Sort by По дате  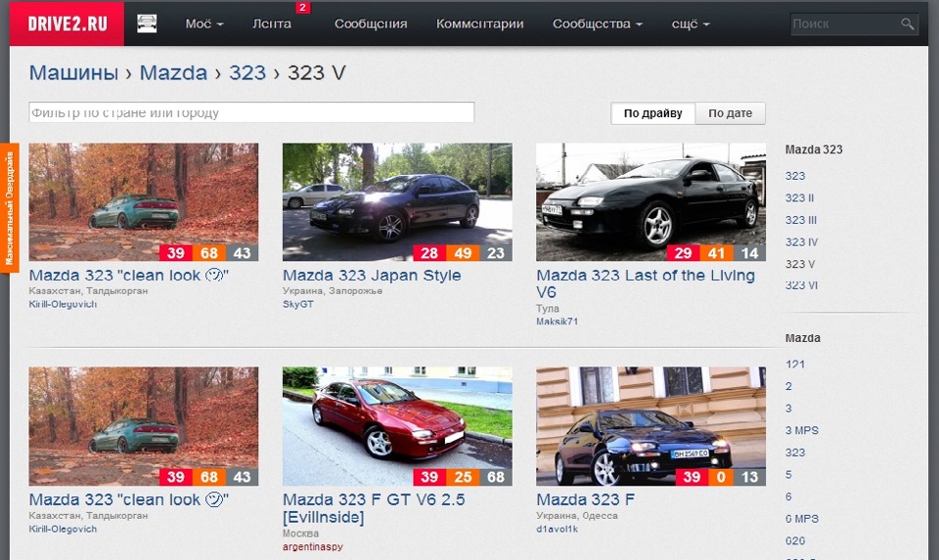point(730,113)
